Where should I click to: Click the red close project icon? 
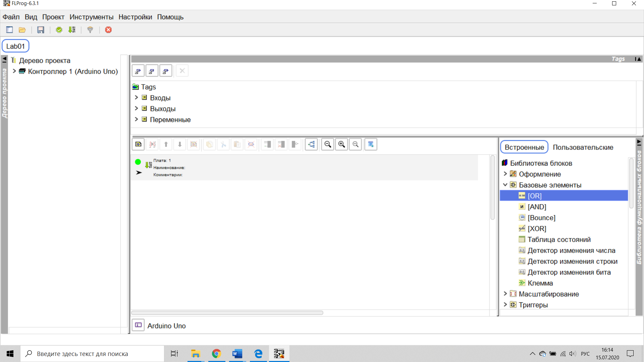click(108, 30)
